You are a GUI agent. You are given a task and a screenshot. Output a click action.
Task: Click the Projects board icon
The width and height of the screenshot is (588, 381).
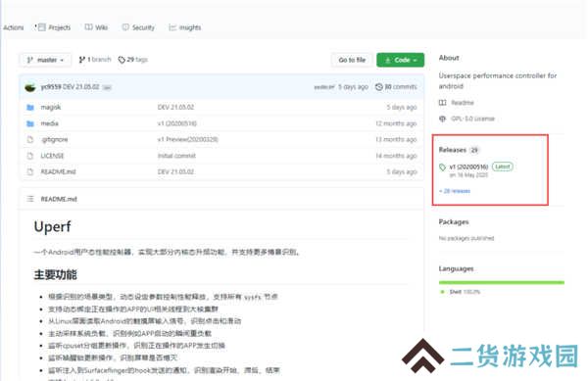tap(41, 27)
